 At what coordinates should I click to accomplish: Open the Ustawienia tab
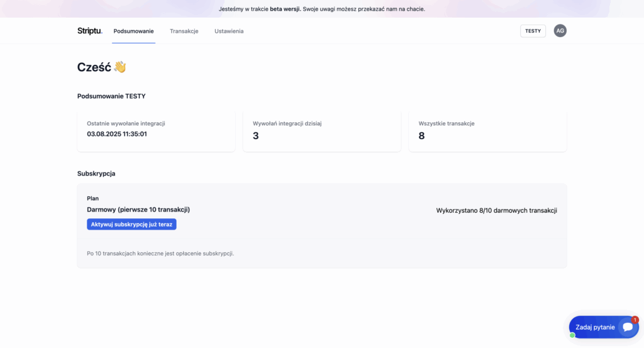click(229, 31)
